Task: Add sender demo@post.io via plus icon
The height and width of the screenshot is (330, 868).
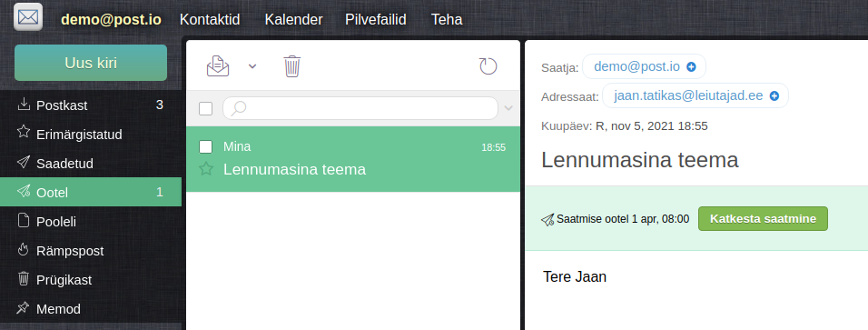Action: (691, 66)
